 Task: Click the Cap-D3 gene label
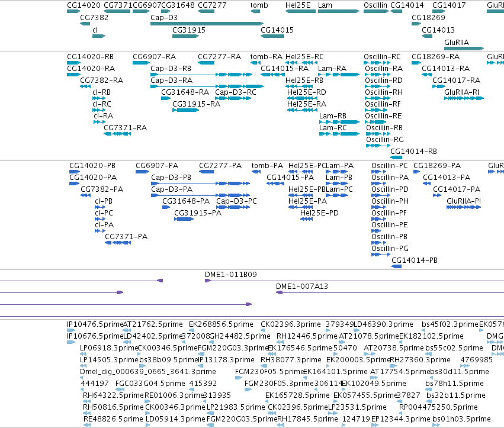pos(164,17)
